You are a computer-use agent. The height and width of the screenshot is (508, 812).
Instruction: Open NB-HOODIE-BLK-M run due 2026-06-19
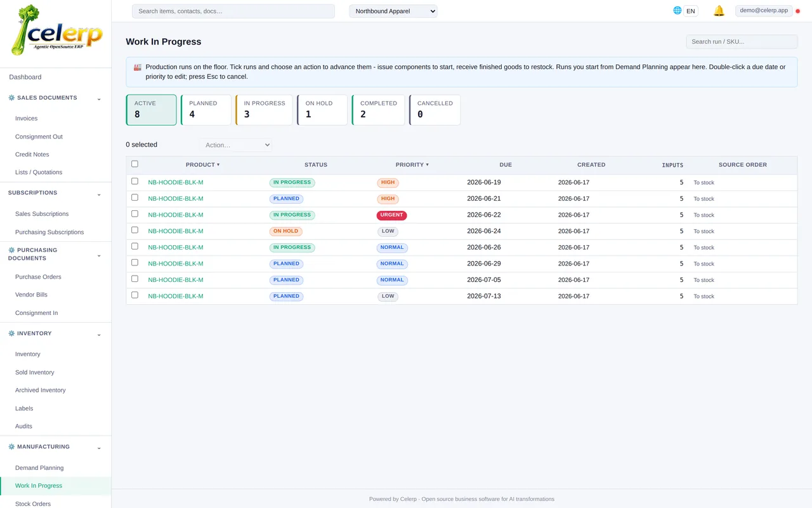[176, 182]
